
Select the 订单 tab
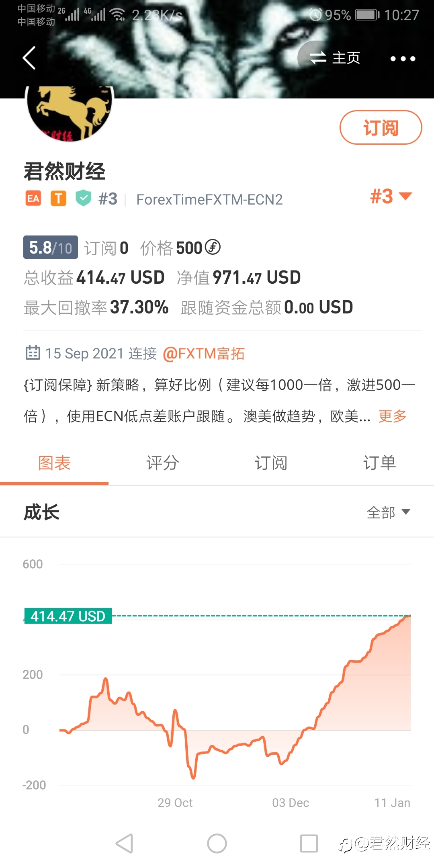(x=380, y=463)
